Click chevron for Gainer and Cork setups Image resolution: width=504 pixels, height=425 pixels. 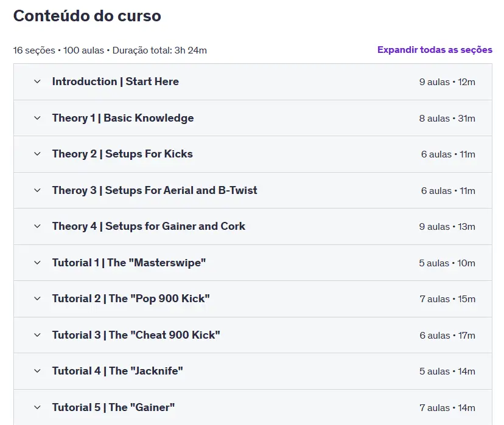pyautogui.click(x=37, y=226)
